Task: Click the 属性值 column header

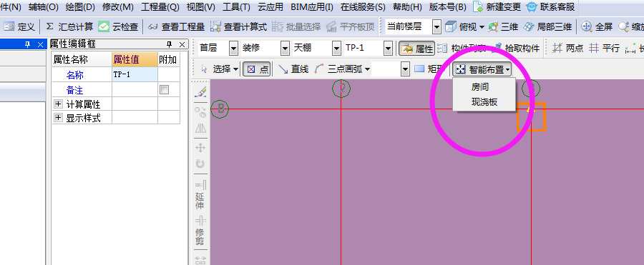Action: pos(135,60)
